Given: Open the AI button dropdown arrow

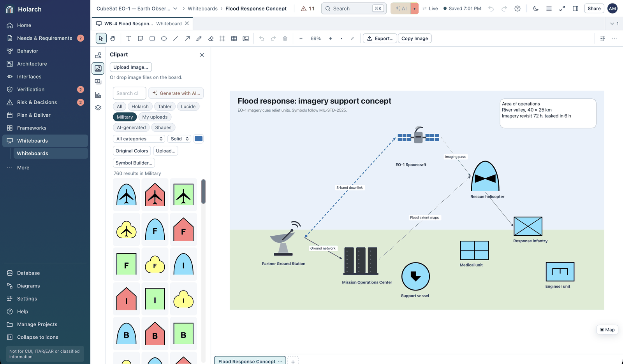Looking at the screenshot, I should [x=415, y=9].
